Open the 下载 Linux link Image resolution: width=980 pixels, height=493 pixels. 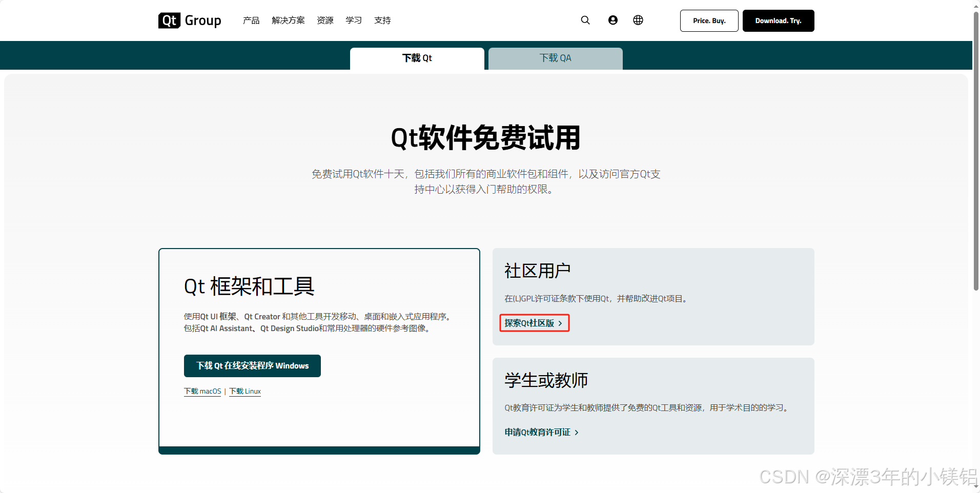coord(245,392)
